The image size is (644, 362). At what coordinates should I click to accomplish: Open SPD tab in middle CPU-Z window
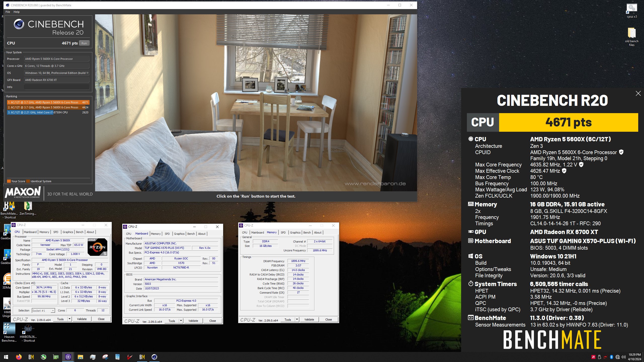167,234
